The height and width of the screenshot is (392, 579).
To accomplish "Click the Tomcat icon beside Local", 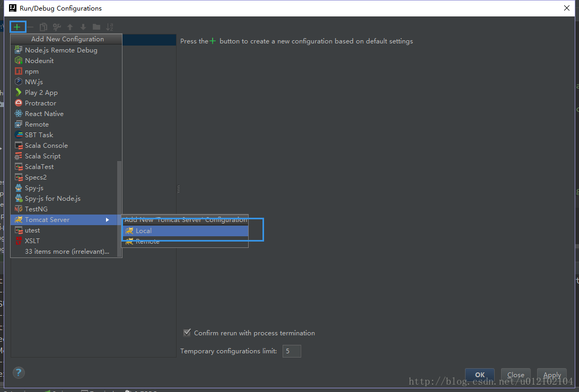I will (x=129, y=230).
